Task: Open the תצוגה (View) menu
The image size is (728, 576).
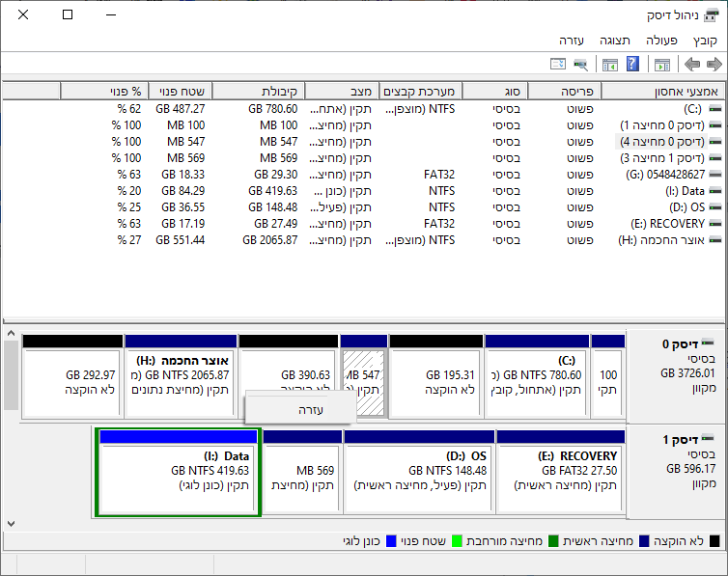Action: tap(615, 41)
